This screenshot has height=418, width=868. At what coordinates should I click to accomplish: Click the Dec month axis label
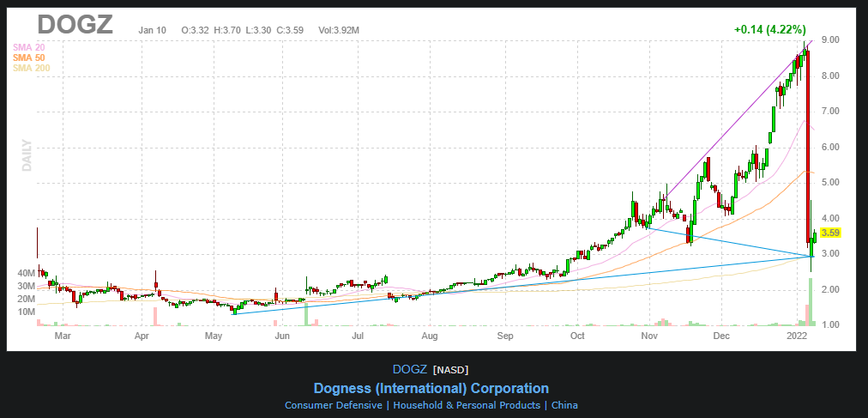pos(720,336)
